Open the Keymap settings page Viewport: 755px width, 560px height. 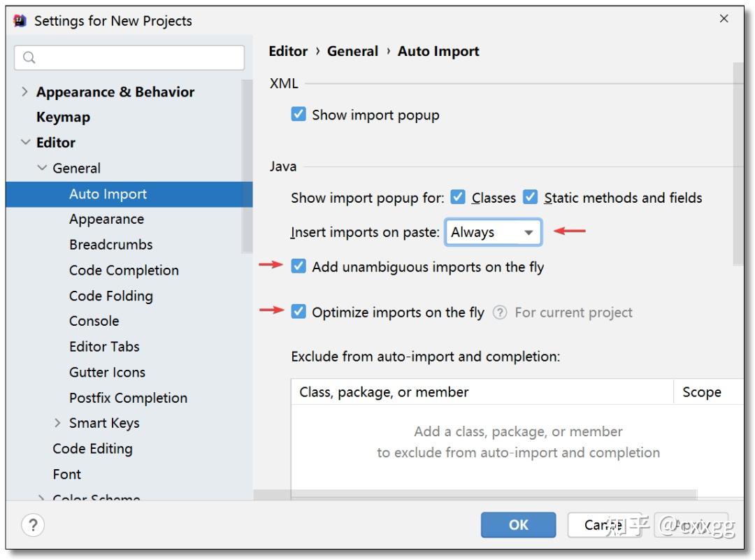click(x=62, y=117)
